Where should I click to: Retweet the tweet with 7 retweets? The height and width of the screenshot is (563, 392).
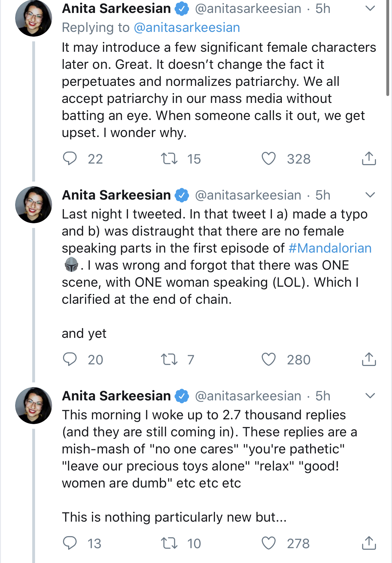(169, 359)
